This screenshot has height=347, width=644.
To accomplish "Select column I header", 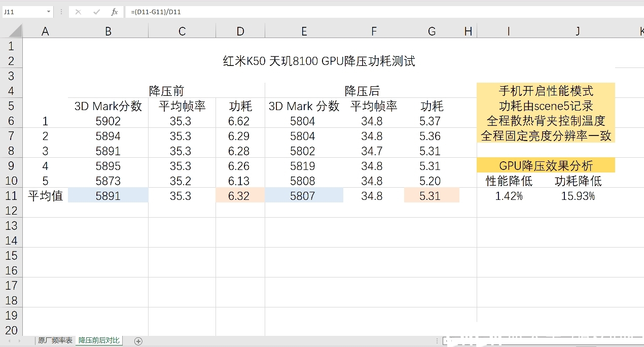I will (509, 31).
